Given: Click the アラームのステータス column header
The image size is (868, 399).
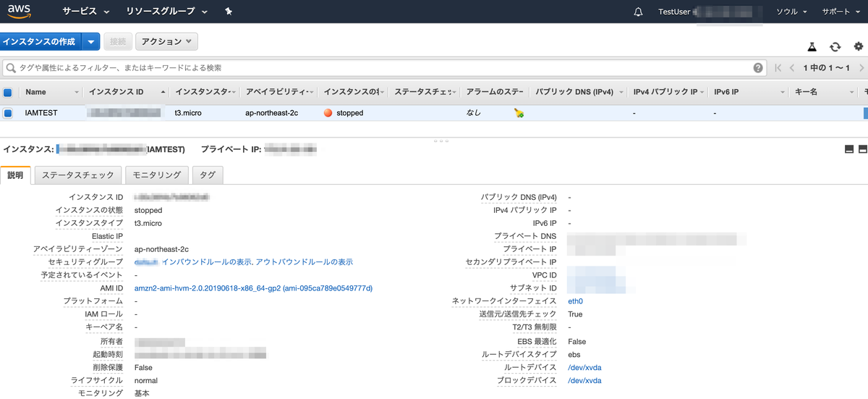Looking at the screenshot, I should tap(495, 92).
